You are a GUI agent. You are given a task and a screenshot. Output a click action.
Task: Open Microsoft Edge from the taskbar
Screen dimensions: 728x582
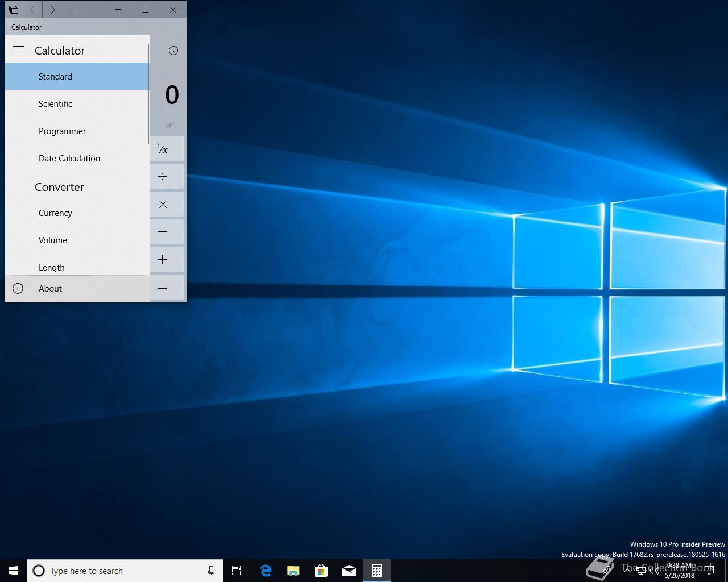(x=266, y=571)
